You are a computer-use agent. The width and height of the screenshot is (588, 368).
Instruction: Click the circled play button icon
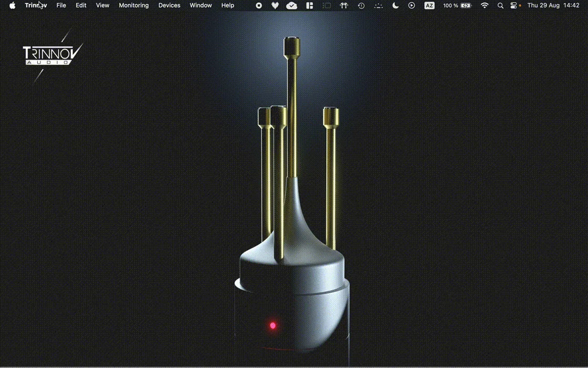click(412, 5)
